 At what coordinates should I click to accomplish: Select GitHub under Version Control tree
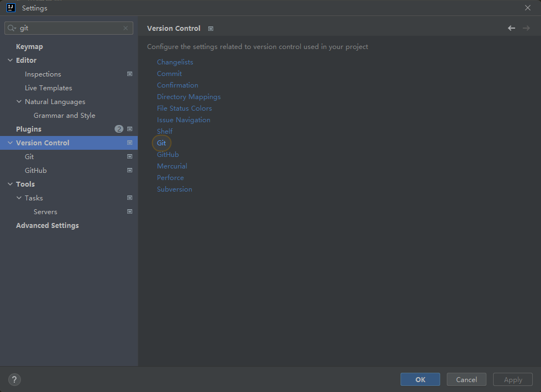36,170
